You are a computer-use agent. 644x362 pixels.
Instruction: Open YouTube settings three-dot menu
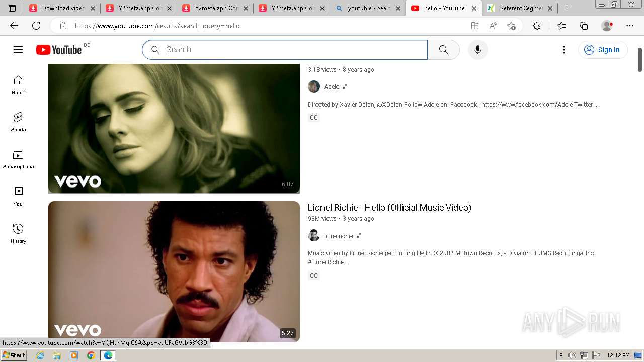click(564, 50)
